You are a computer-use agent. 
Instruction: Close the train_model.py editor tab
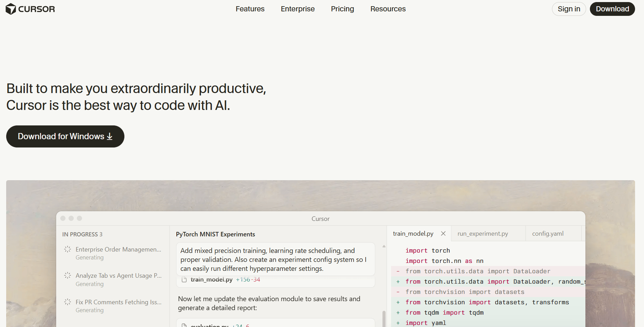[x=443, y=234]
